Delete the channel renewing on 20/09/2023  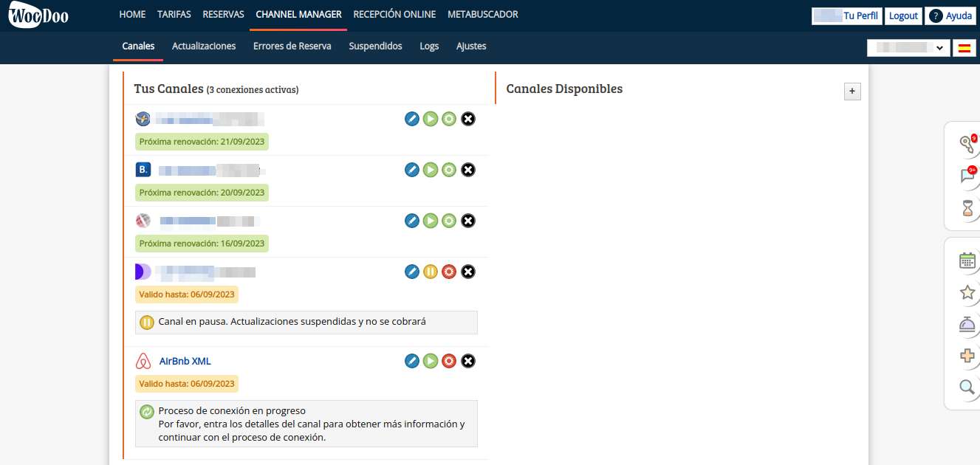point(468,170)
